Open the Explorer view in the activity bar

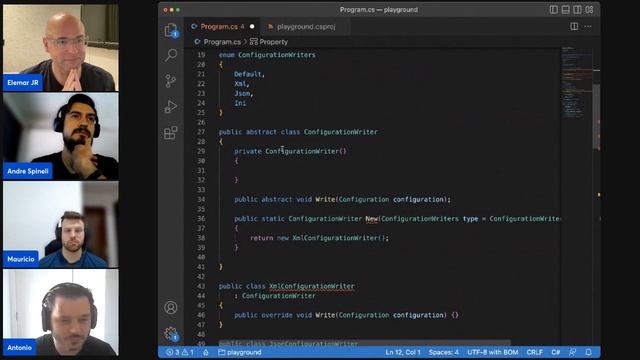(x=171, y=31)
